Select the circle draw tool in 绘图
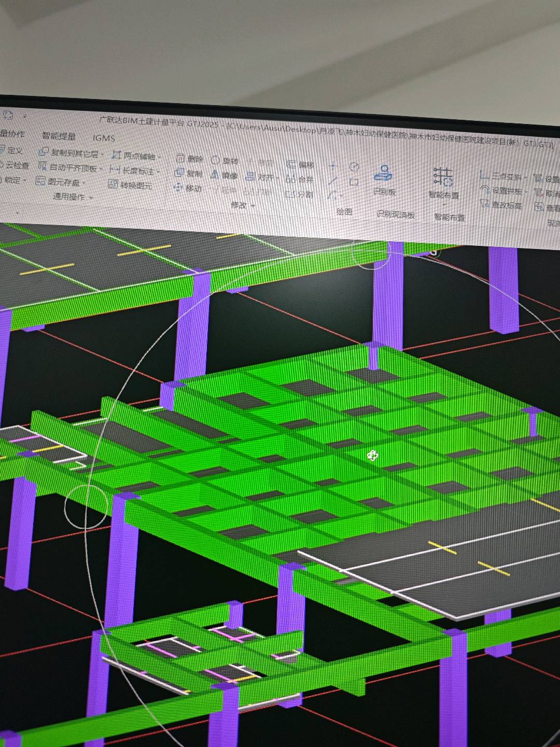 click(354, 167)
